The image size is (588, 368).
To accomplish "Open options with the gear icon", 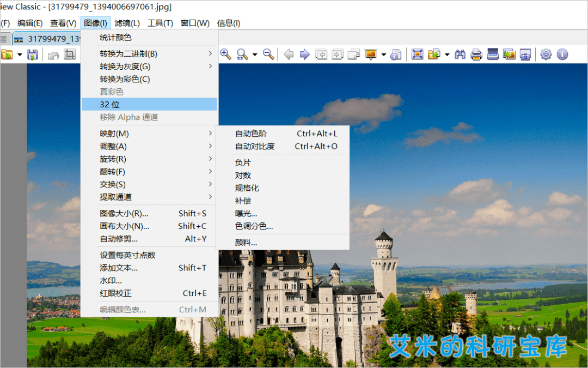I will click(x=546, y=55).
